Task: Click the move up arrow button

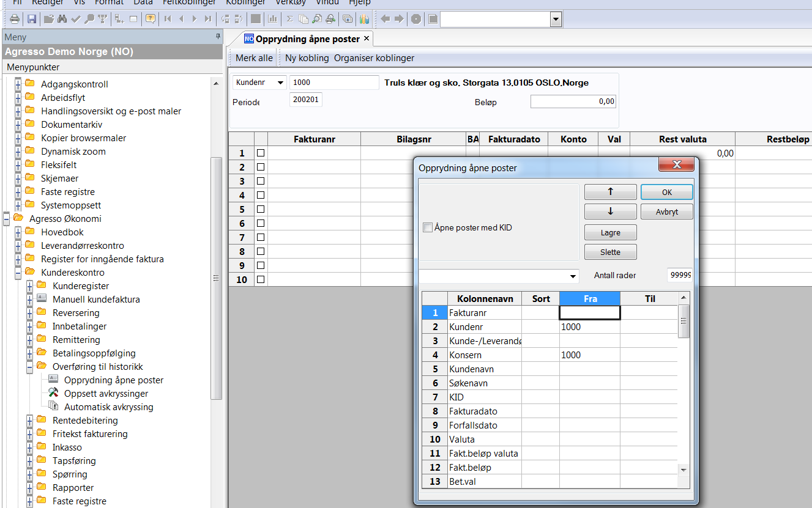Action: pos(611,192)
